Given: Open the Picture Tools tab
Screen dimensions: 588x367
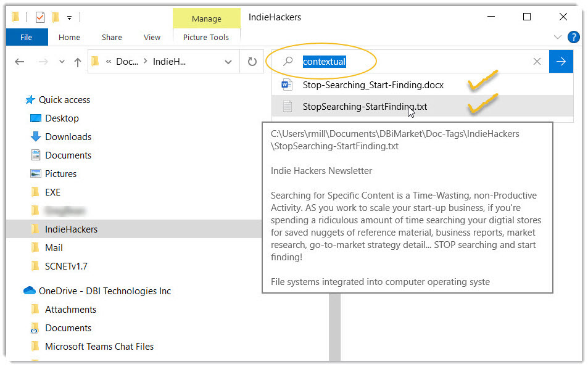Looking at the screenshot, I should (206, 37).
